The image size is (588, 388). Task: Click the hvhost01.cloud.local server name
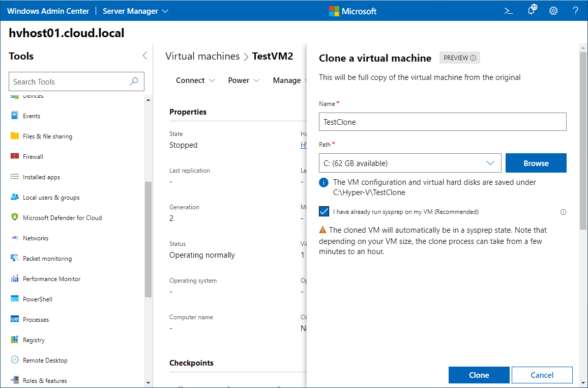pos(66,33)
